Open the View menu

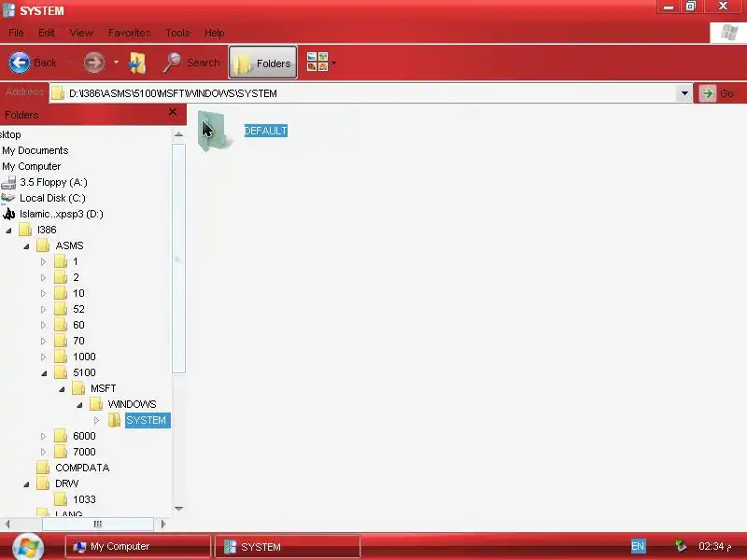tap(81, 33)
